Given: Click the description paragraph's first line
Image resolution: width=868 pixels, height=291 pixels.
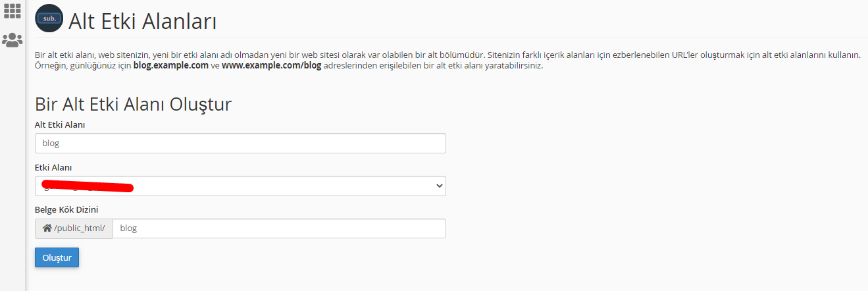Looking at the screenshot, I should [x=447, y=55].
